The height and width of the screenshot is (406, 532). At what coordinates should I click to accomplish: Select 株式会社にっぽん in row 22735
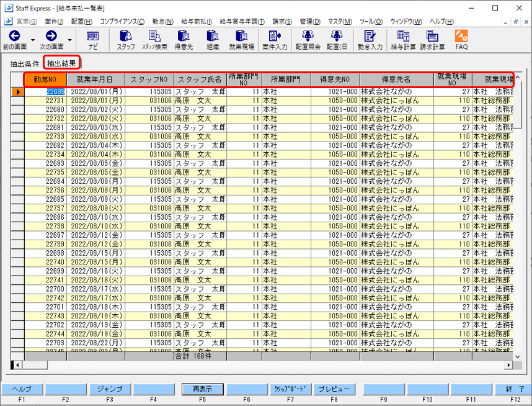pyautogui.click(x=397, y=172)
